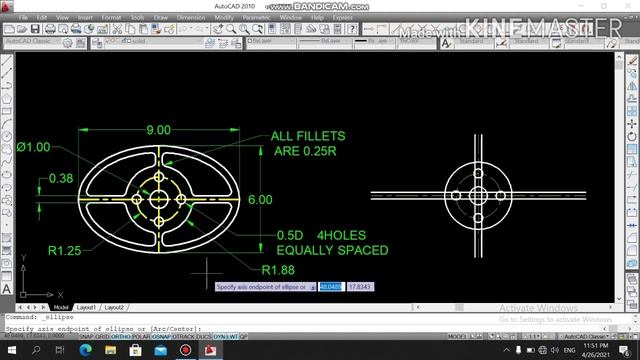The height and width of the screenshot is (360, 640).
Task: Select the Zoom Realtime magnifier icon
Action: 231,29
